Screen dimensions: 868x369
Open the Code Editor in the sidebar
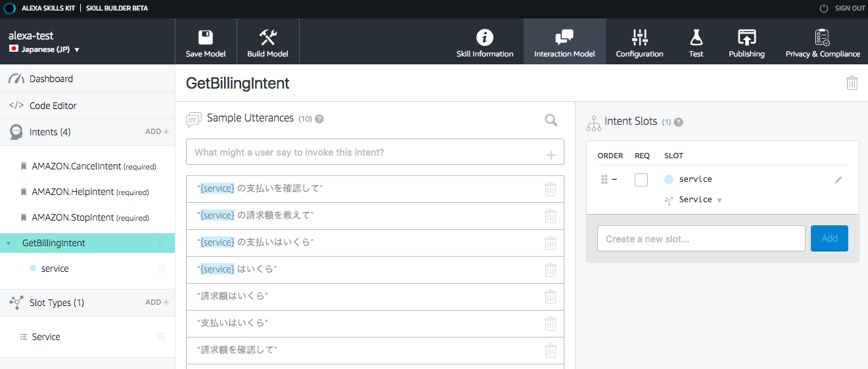point(53,106)
